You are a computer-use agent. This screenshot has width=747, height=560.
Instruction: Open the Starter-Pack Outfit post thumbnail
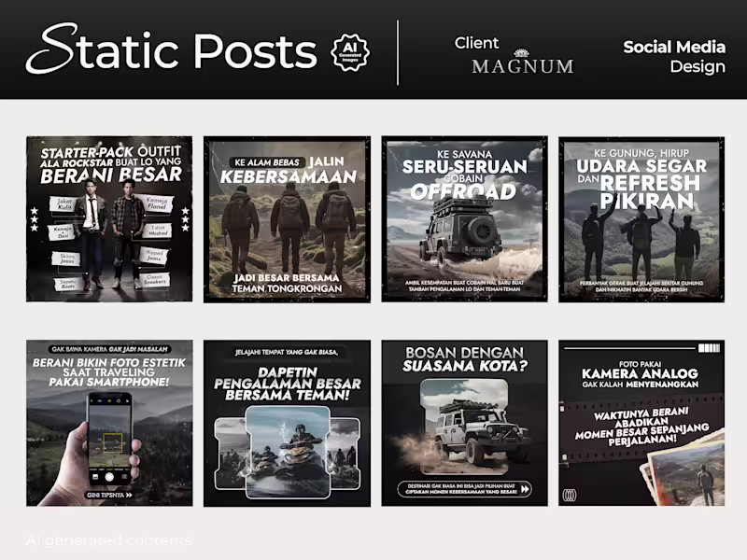109,219
